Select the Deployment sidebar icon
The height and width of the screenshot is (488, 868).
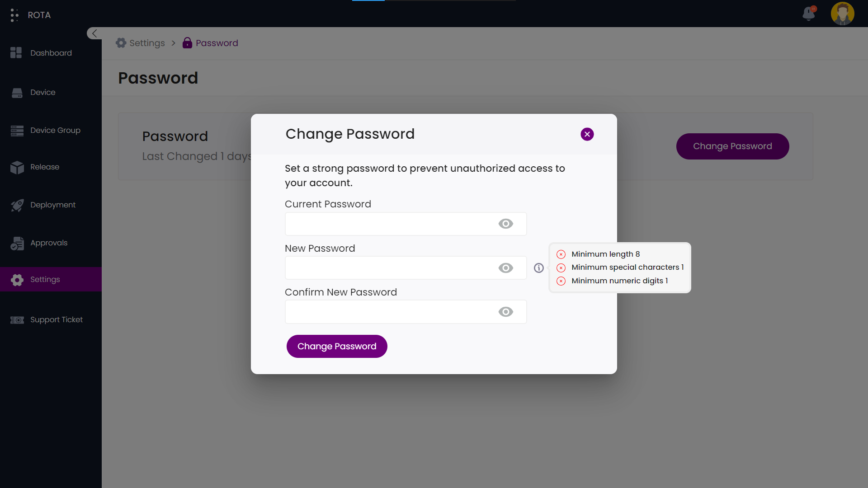(x=17, y=205)
